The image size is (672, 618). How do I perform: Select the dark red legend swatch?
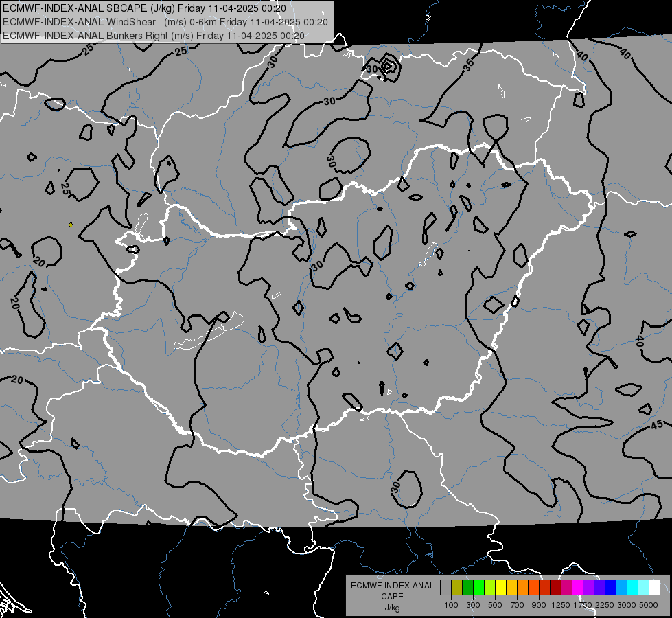(x=555, y=587)
